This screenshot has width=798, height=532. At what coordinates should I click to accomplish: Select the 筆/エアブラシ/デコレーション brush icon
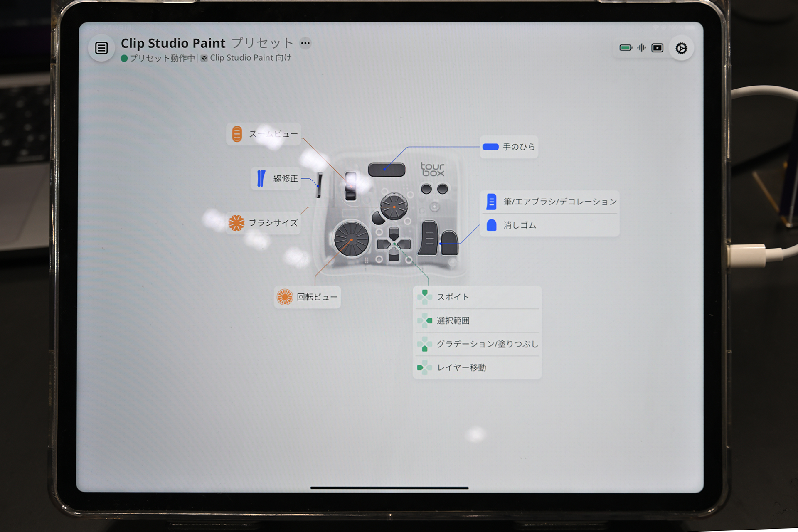492,202
